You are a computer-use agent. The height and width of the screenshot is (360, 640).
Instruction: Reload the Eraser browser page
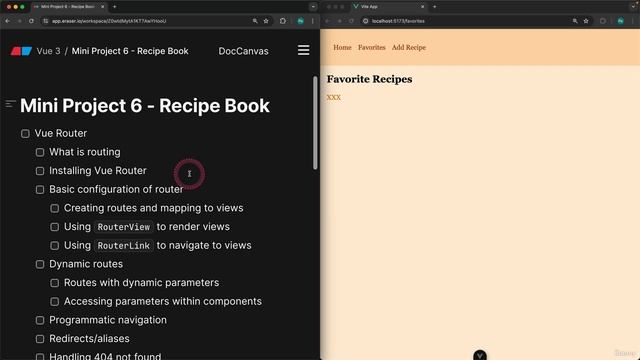coord(31,21)
